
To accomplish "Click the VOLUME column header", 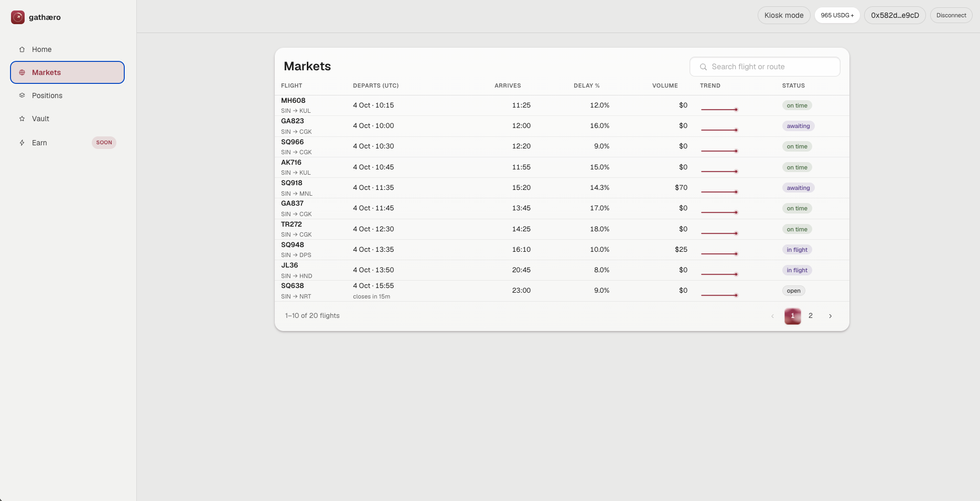I will pos(665,86).
